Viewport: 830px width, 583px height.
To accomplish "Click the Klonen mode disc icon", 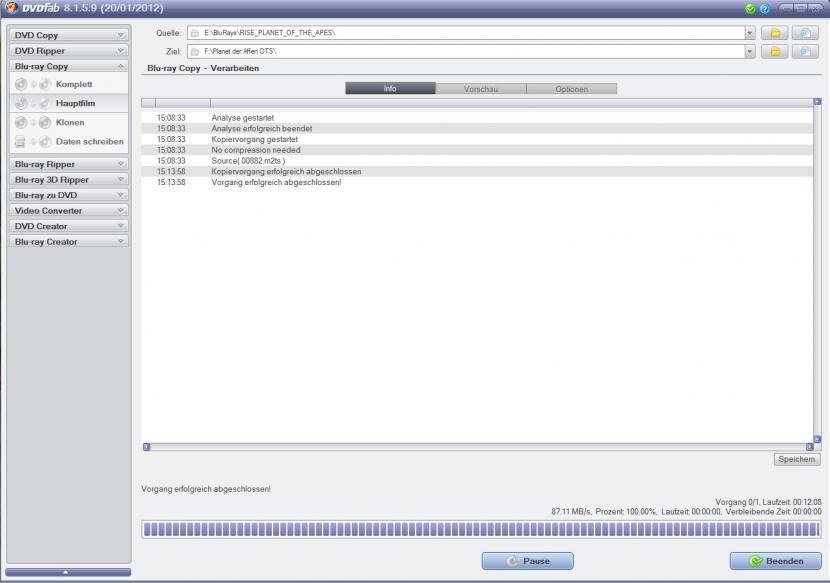I will click(33, 122).
